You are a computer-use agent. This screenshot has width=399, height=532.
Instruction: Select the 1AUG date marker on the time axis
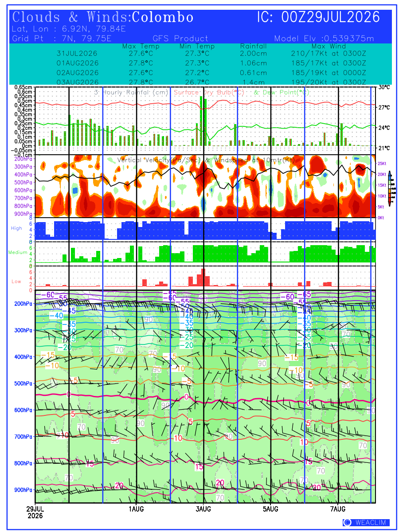point(136,509)
